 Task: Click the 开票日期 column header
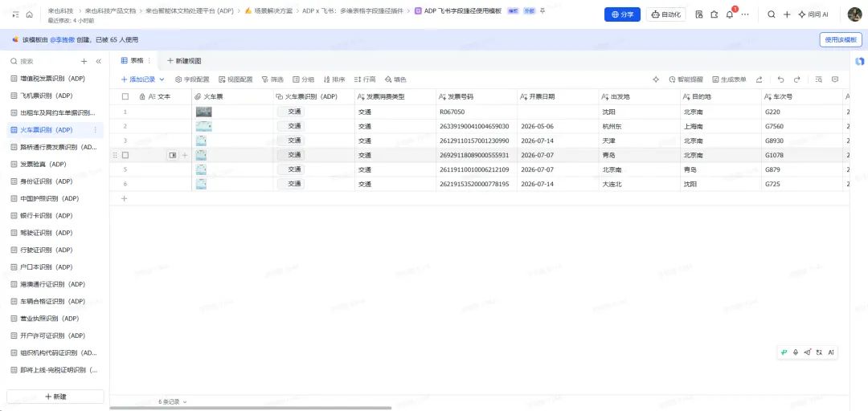pyautogui.click(x=558, y=97)
